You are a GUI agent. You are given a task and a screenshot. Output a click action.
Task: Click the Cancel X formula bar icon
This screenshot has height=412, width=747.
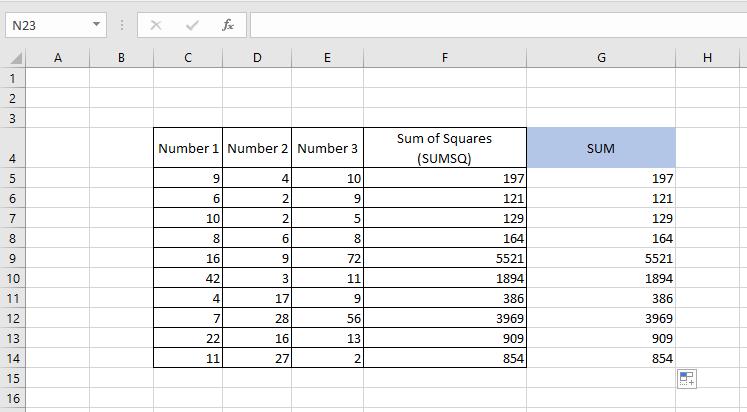(x=156, y=25)
